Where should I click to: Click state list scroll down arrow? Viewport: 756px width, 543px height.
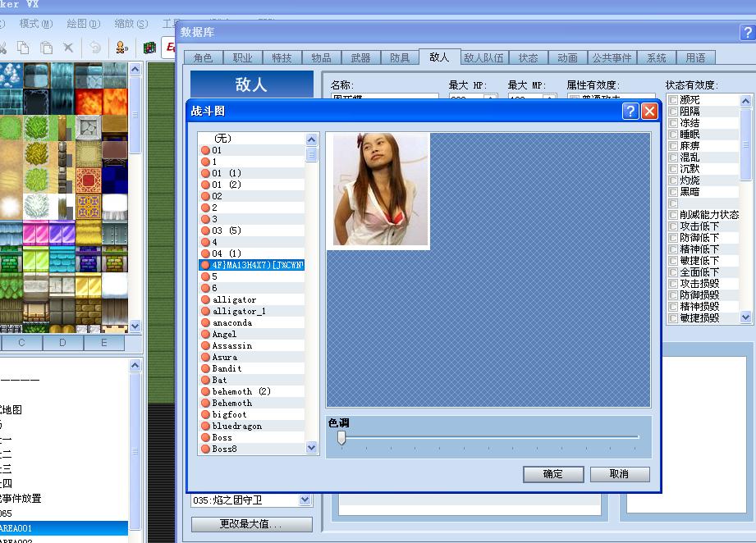[x=746, y=317]
